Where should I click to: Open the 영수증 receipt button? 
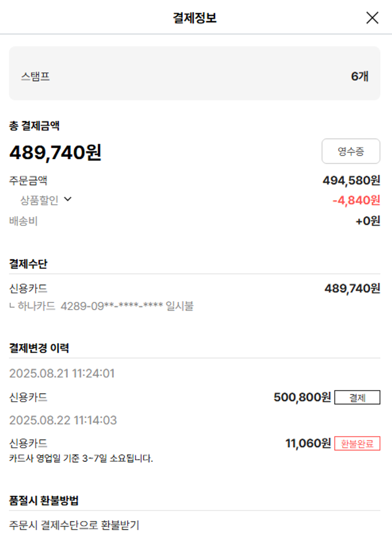(351, 152)
